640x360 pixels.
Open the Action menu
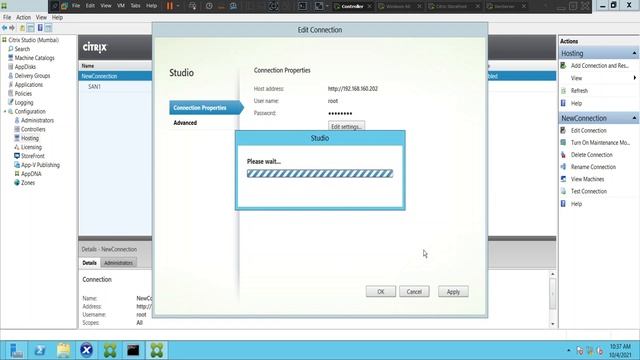(23, 18)
